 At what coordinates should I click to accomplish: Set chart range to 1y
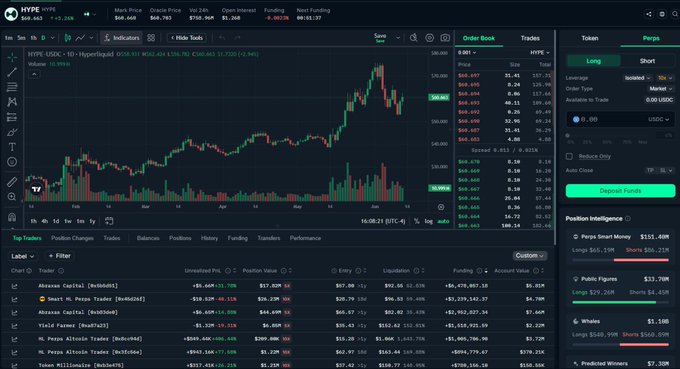point(92,221)
